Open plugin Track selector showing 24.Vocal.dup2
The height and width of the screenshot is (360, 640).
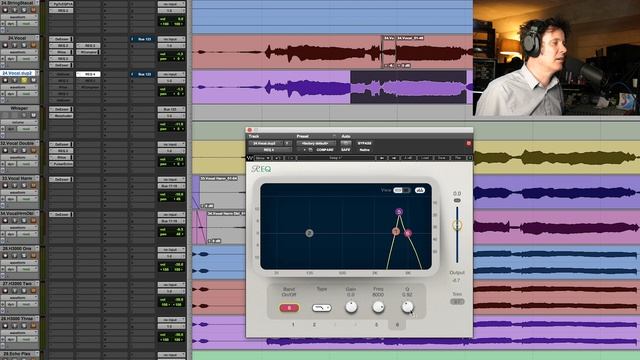(265, 143)
